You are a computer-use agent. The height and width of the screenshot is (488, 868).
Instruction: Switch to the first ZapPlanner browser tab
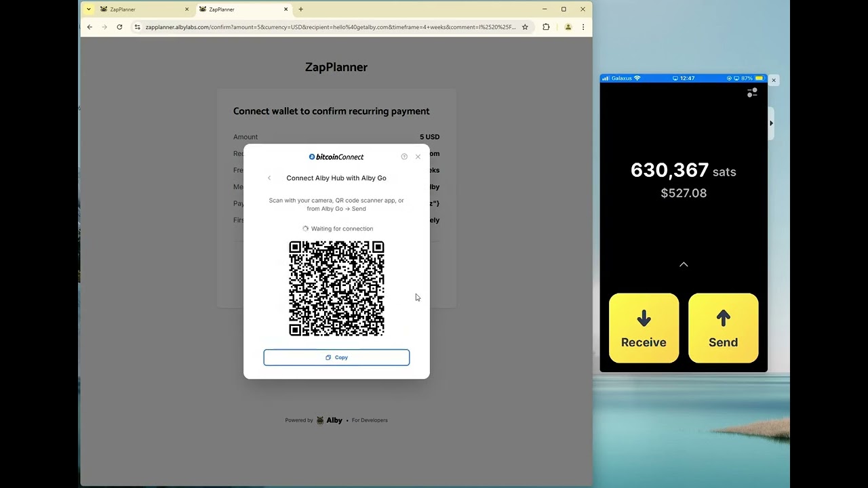tap(144, 9)
